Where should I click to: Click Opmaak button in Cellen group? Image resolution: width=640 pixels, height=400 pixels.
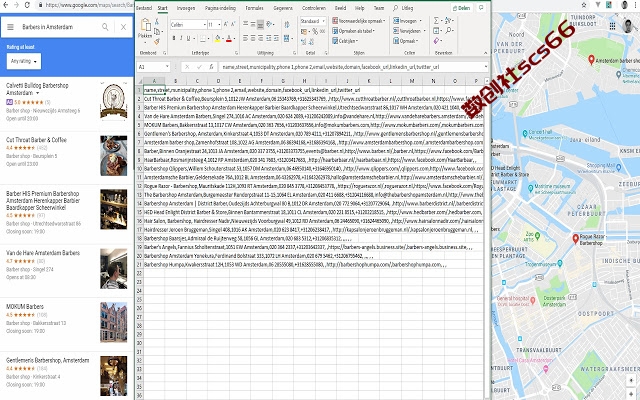pyautogui.click(x=406, y=41)
